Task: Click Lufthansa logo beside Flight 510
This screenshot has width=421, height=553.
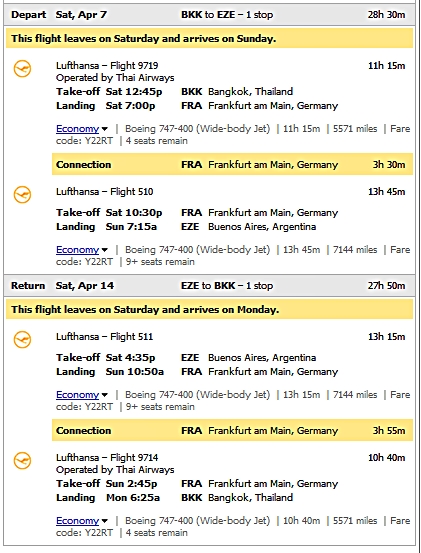Action: 22,195
